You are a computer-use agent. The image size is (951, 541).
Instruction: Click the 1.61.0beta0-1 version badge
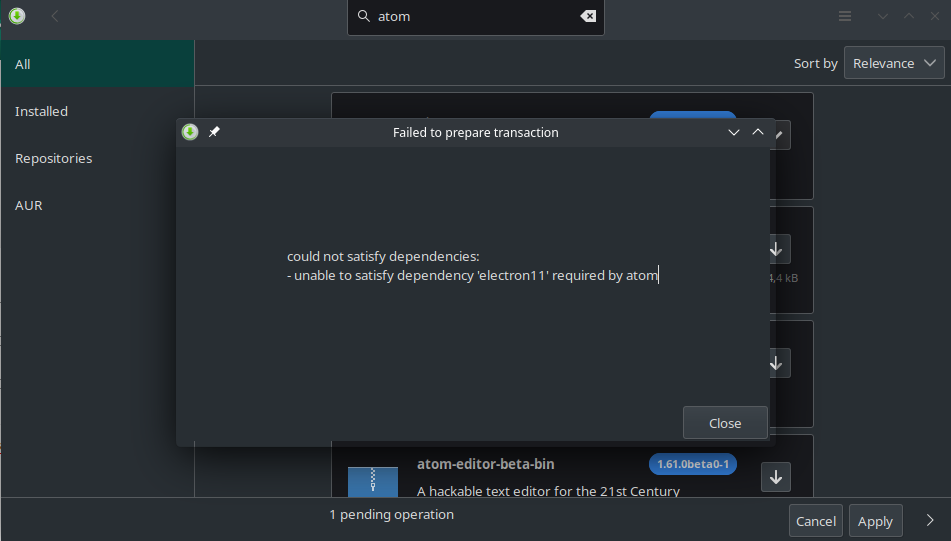693,464
